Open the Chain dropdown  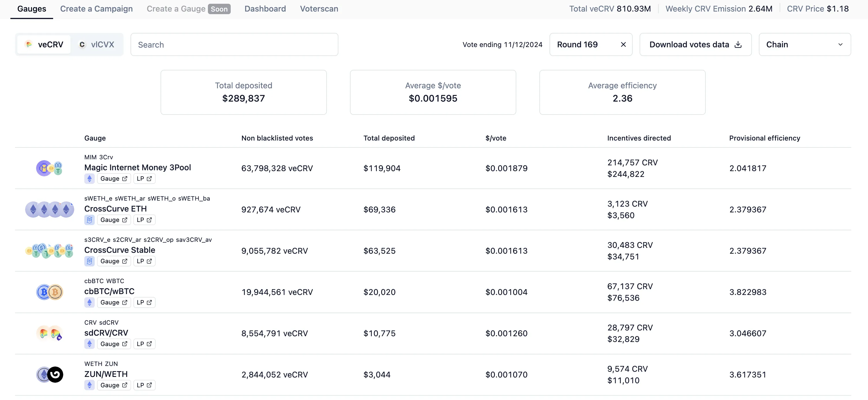[x=804, y=44]
